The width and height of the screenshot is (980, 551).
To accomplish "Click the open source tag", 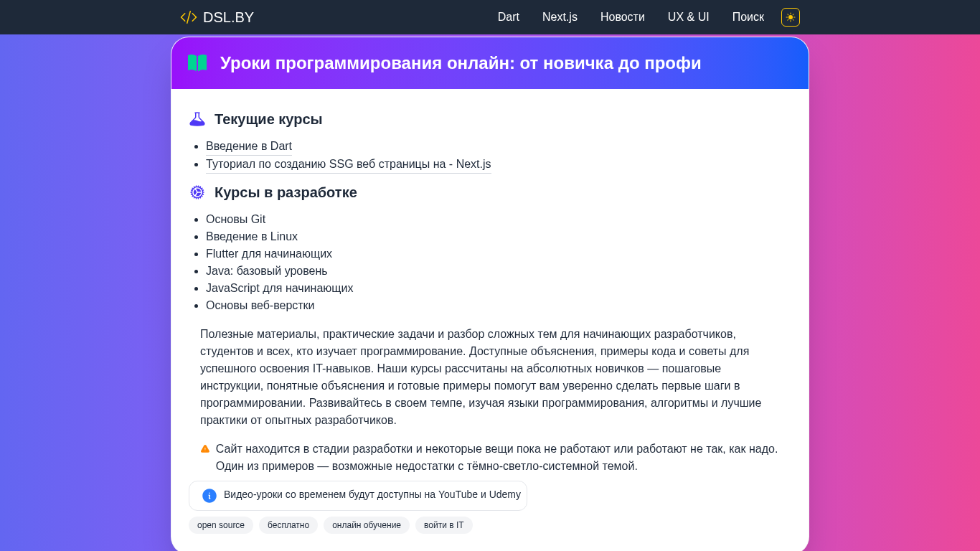I will (x=221, y=525).
